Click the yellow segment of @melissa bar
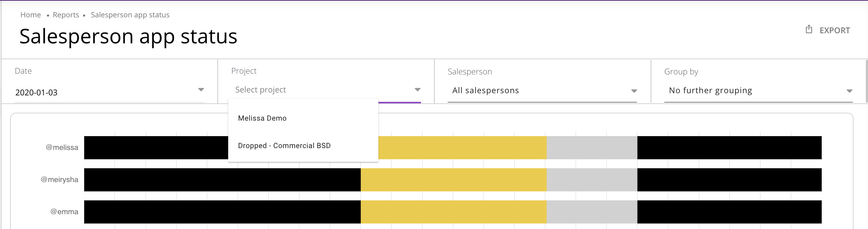 pos(463,148)
